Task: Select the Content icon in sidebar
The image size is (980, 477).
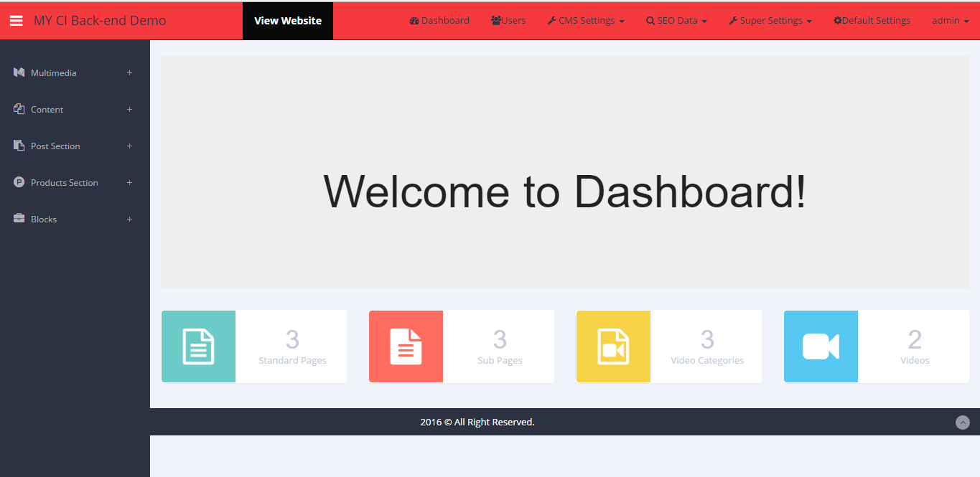Action: [18, 109]
